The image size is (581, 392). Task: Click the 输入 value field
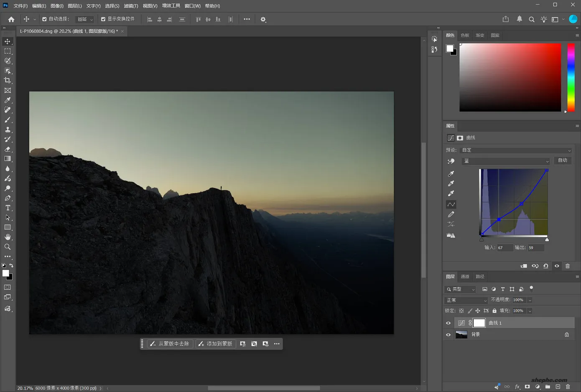(x=505, y=248)
